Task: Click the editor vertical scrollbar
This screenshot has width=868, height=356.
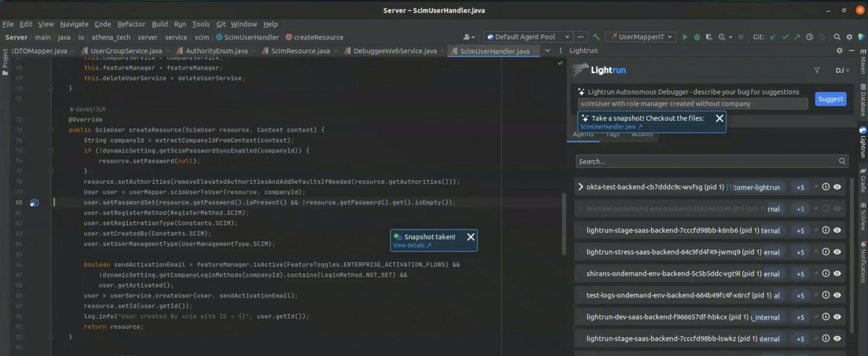Action: point(564,223)
